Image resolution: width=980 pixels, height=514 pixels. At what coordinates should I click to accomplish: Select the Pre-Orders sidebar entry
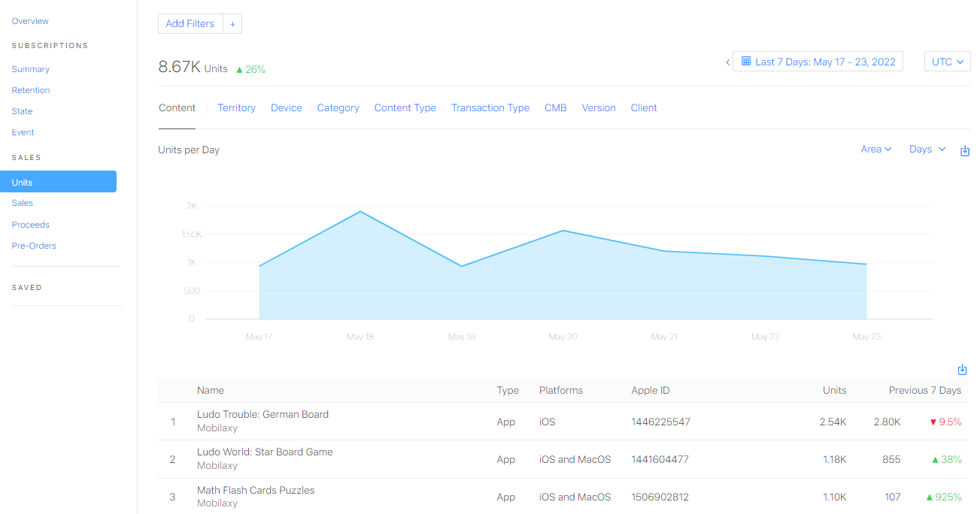[x=34, y=245]
